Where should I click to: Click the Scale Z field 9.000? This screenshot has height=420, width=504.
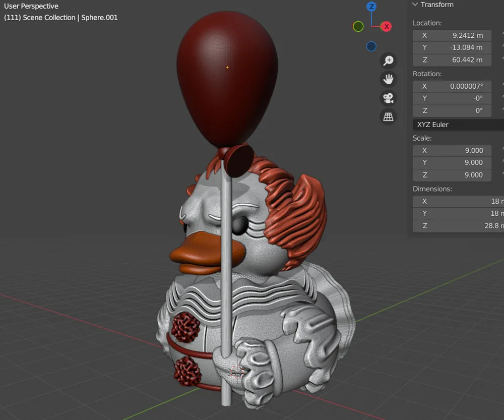[452, 175]
